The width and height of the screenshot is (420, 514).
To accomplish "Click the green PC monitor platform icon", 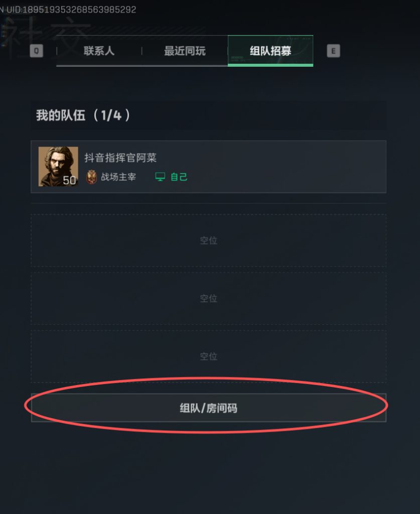I will pos(160,177).
